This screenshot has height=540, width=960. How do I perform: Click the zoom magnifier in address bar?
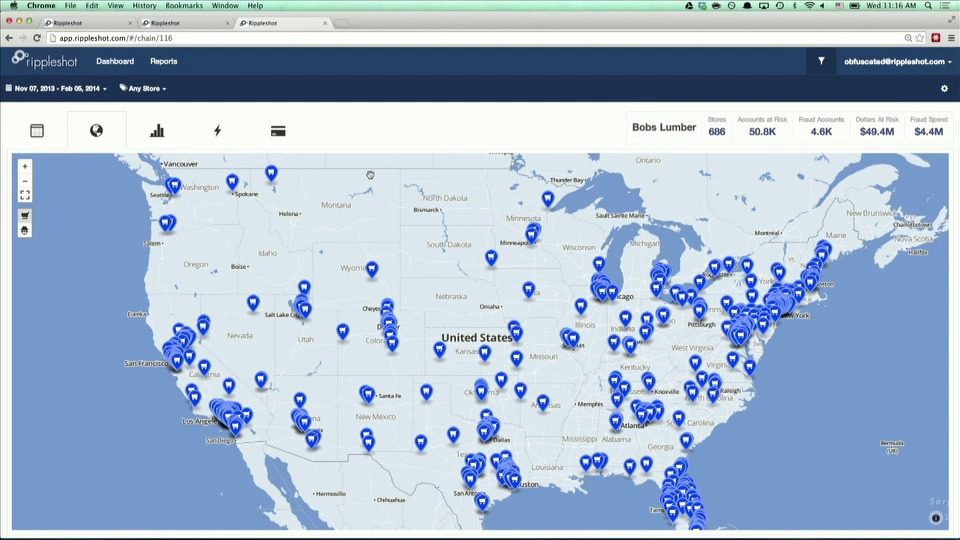coord(908,38)
